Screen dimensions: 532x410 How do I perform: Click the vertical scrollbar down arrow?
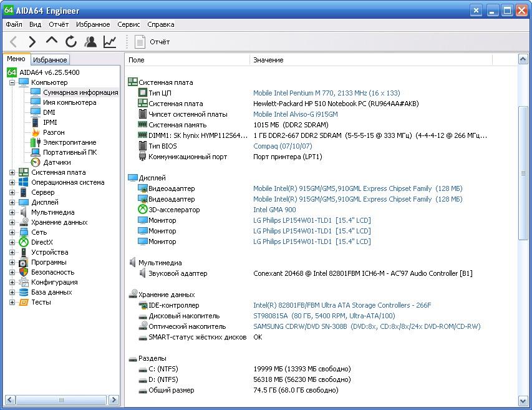pos(523,401)
